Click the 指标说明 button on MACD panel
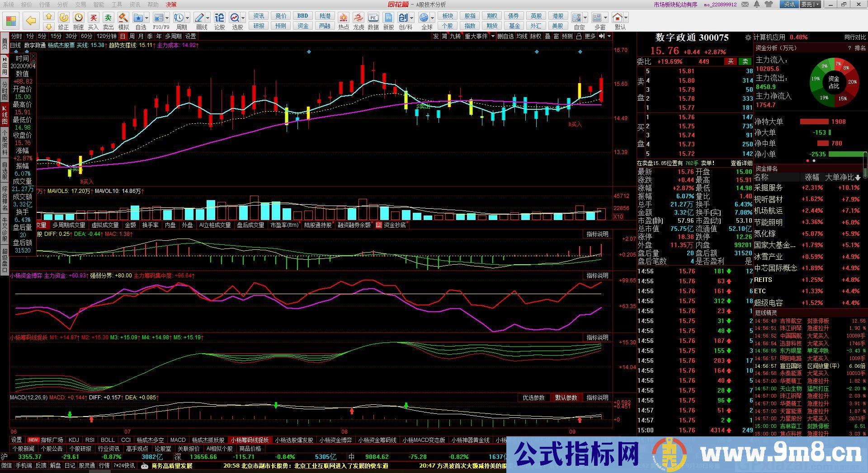Viewport: 868px width, 473px height. [x=597, y=398]
